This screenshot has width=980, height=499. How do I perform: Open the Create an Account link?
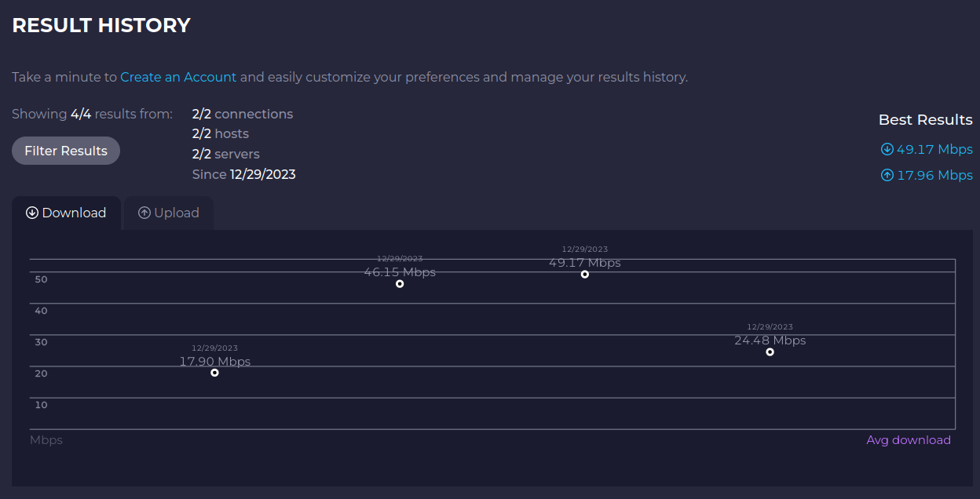pos(178,77)
